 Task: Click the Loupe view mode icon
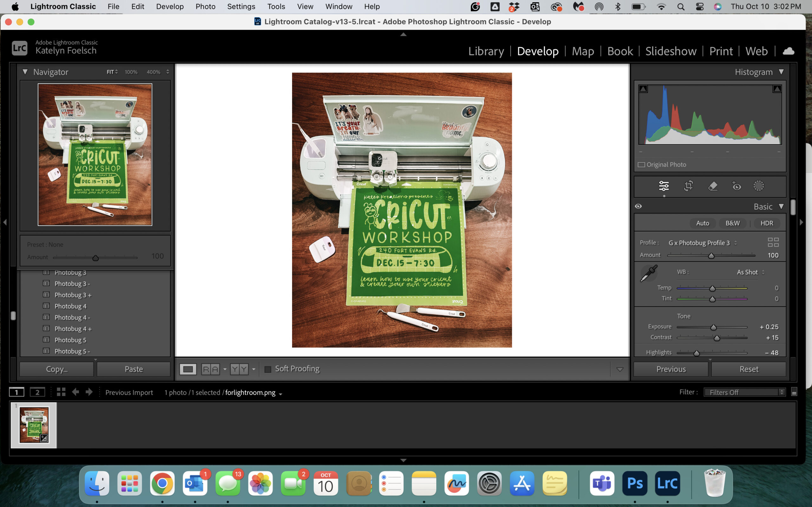[188, 369]
